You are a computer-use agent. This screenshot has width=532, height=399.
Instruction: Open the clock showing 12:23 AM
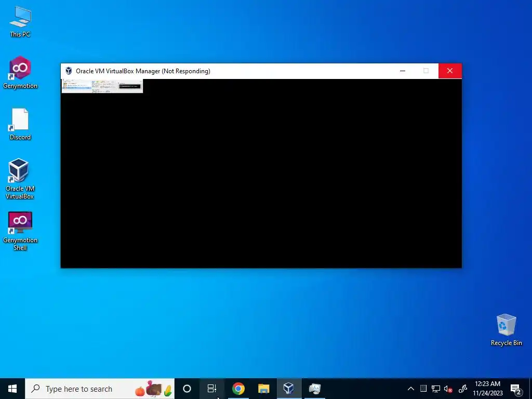pos(487,389)
